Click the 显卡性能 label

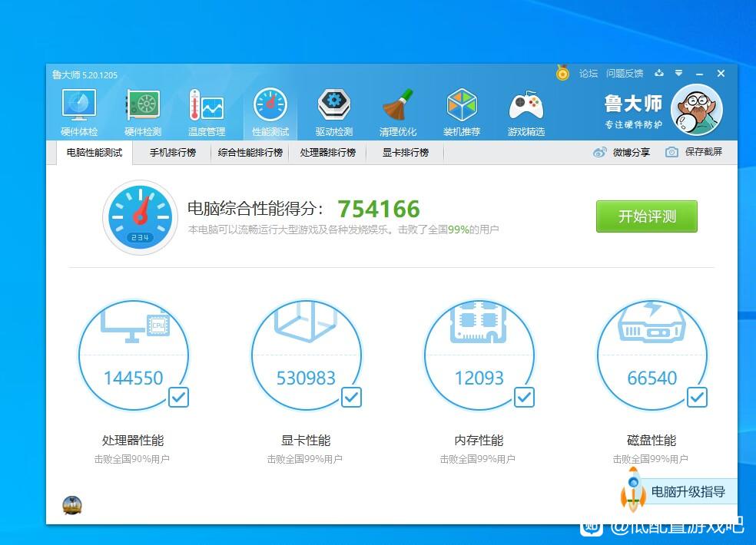coord(306,440)
